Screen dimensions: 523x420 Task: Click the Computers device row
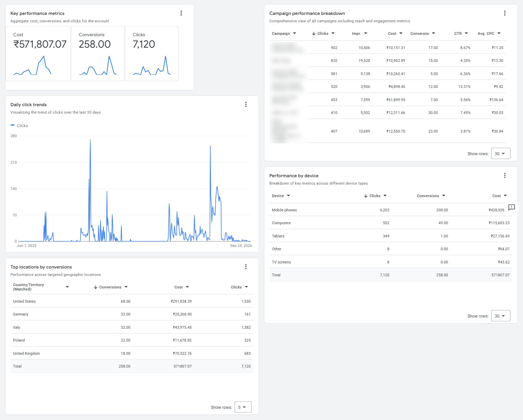391,223
